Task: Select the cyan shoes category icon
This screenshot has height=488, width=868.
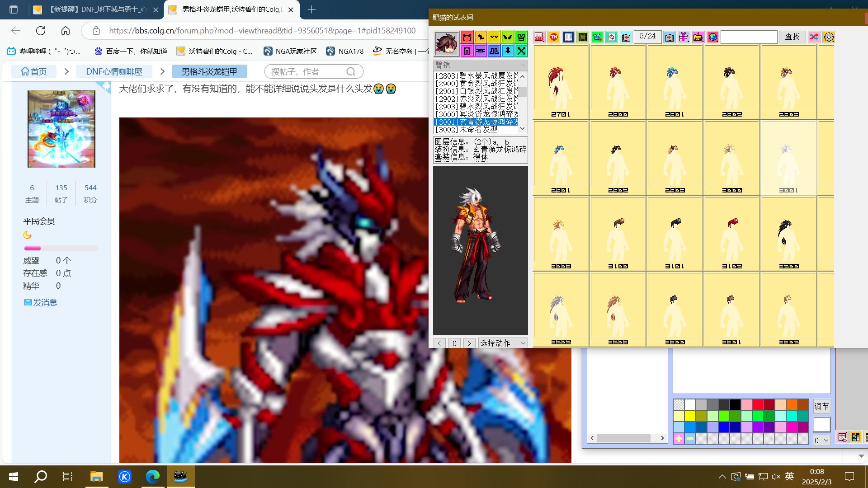Action: tap(508, 51)
